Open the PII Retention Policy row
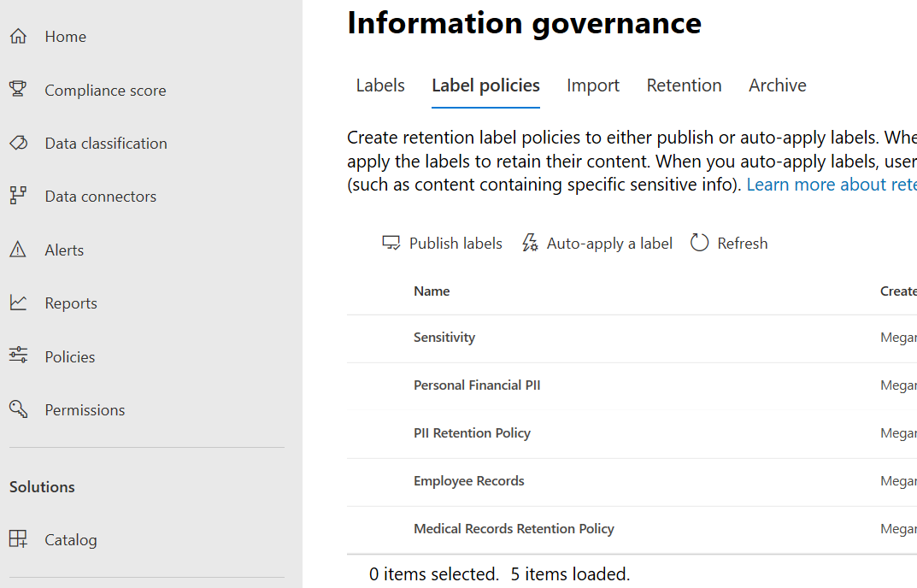This screenshot has width=917, height=588. coord(632,433)
